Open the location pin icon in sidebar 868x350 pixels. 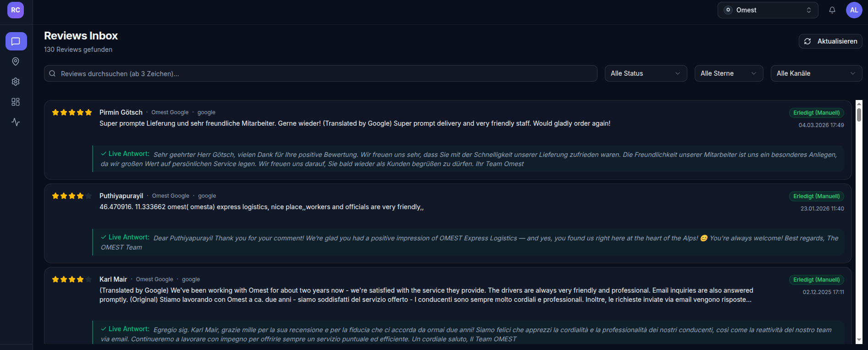click(x=16, y=61)
